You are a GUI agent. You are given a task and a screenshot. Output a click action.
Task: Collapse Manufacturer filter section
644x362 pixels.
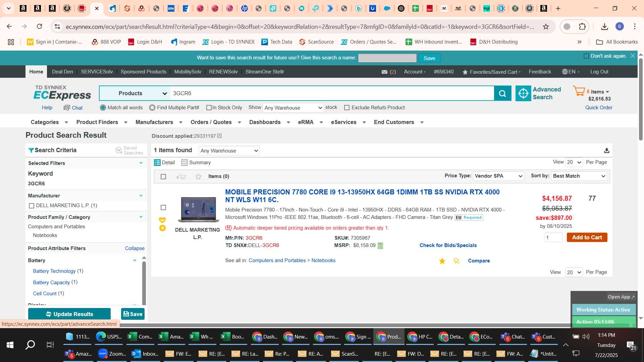coord(141,195)
